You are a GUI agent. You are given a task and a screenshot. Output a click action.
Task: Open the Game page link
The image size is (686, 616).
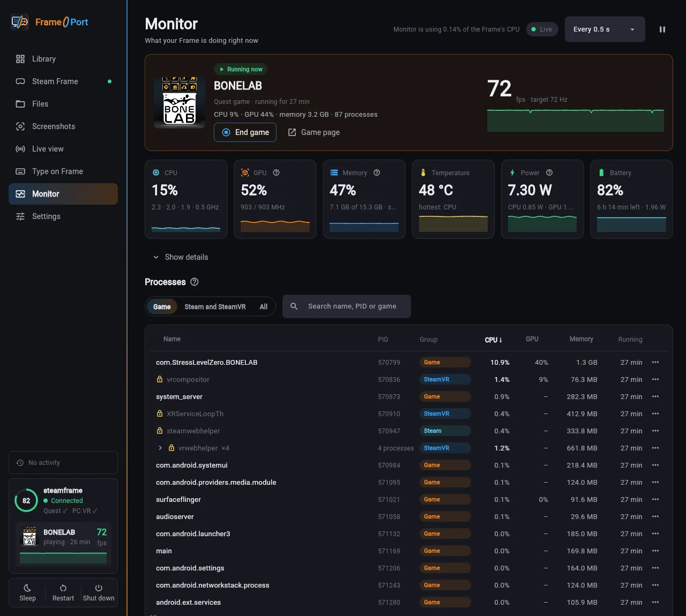[x=314, y=132]
